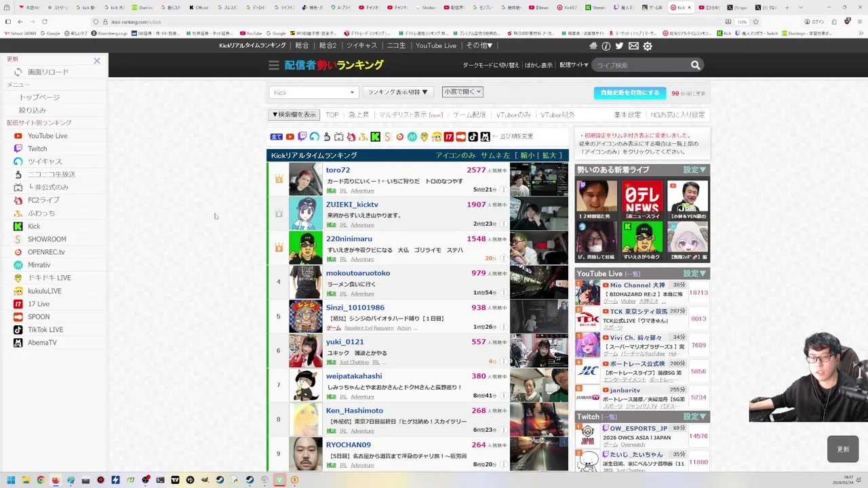This screenshot has width=868, height=488.
Task: Filter ranking by the YouTube icon
Action: tap(290, 137)
